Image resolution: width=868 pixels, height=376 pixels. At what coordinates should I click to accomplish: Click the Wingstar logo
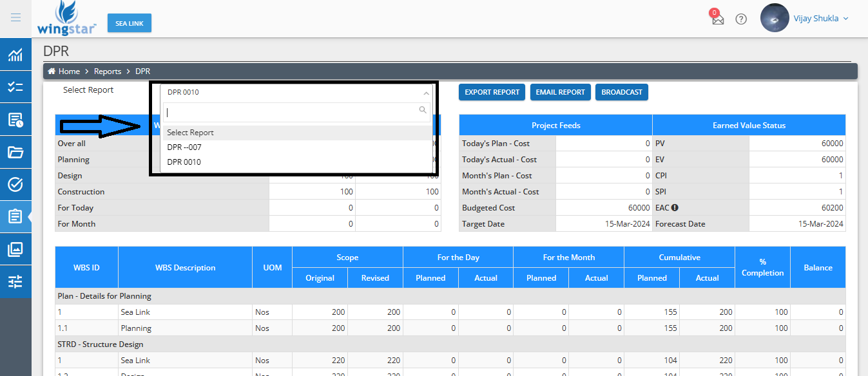[67, 18]
